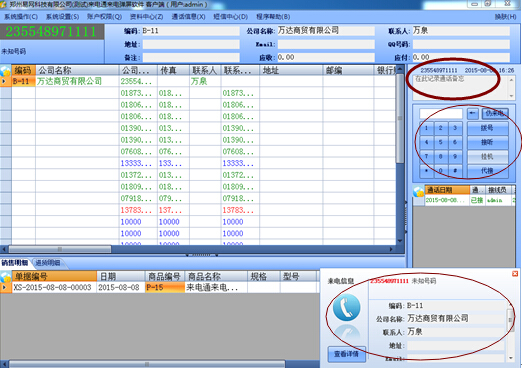Click the 查看详情 button in popup
This screenshot has width=522, height=368.
click(346, 354)
